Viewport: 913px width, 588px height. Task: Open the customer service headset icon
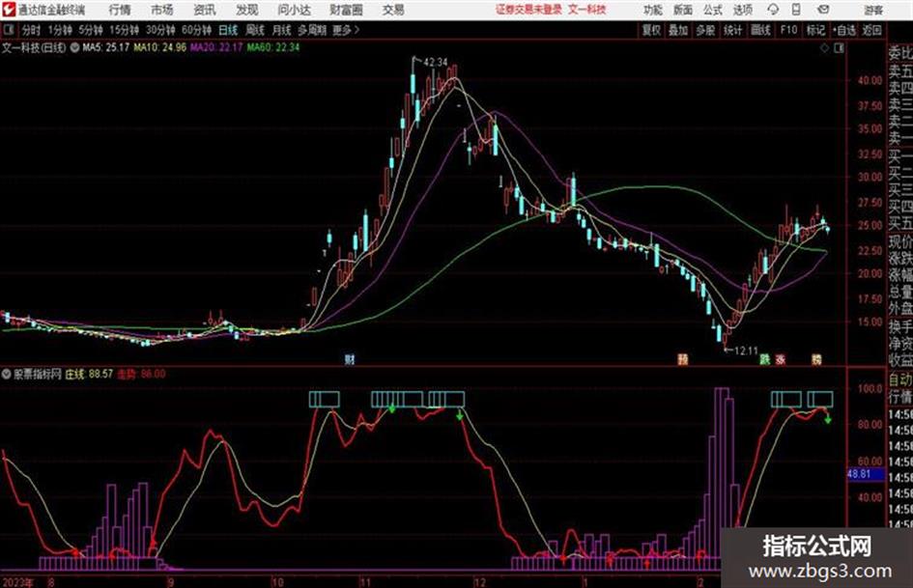(x=773, y=10)
